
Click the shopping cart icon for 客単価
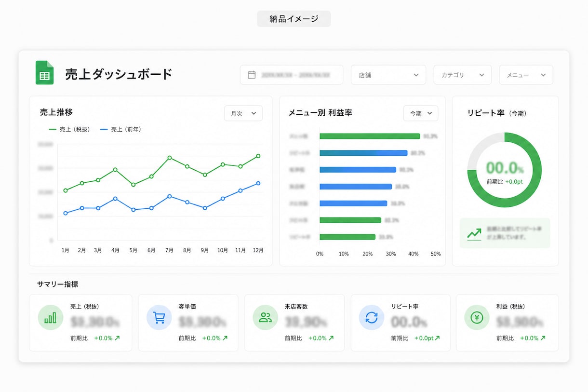click(x=159, y=318)
